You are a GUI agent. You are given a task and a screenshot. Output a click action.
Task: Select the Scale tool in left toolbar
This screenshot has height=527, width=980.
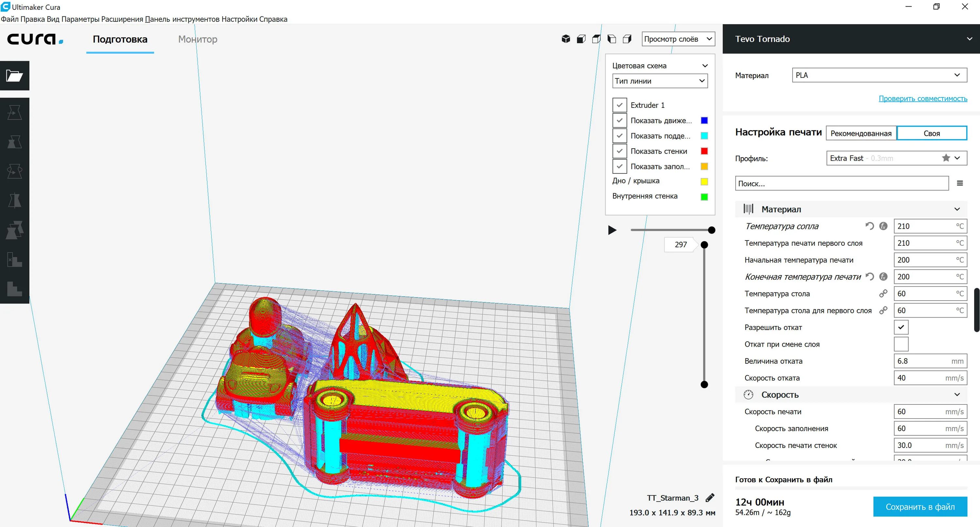pyautogui.click(x=14, y=142)
